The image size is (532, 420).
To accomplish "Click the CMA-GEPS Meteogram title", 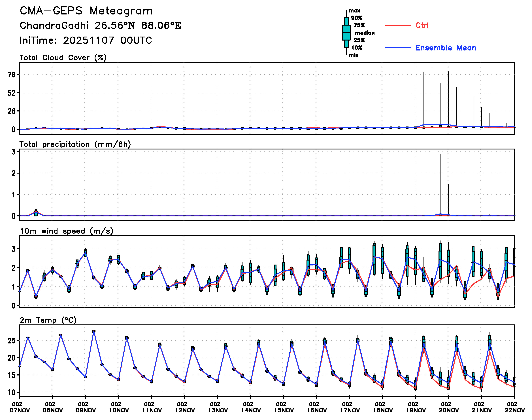I will pyautogui.click(x=86, y=11).
